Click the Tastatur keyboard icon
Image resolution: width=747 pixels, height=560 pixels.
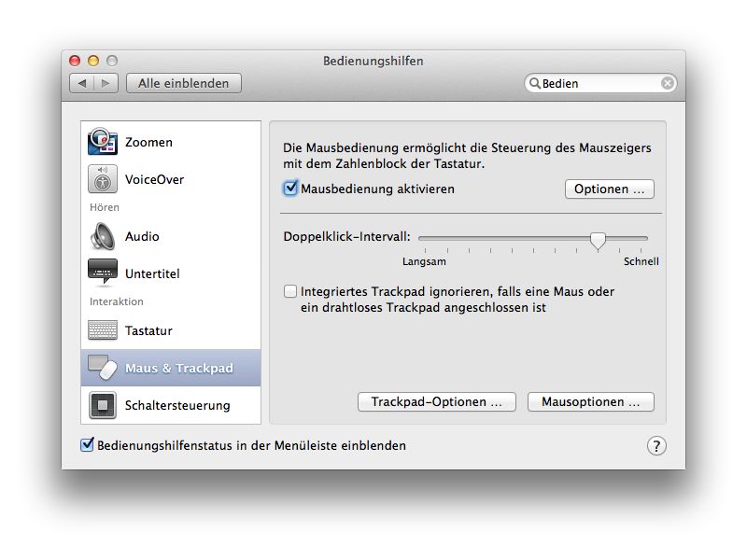tap(103, 330)
